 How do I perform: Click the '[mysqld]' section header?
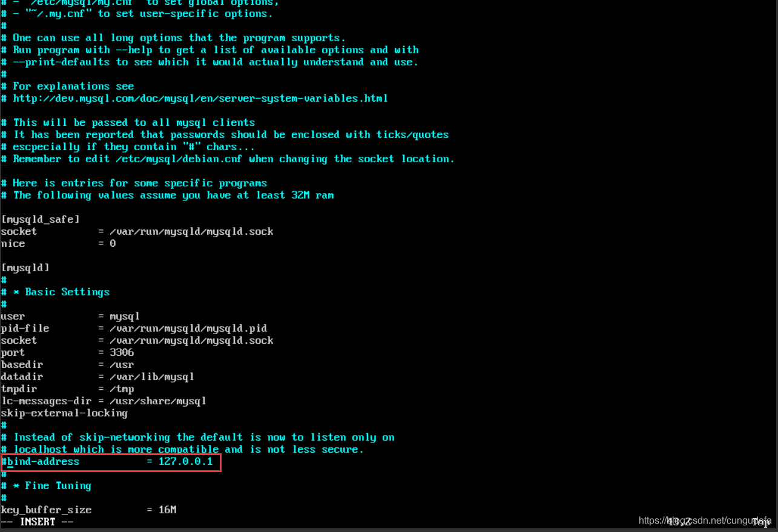click(x=25, y=268)
